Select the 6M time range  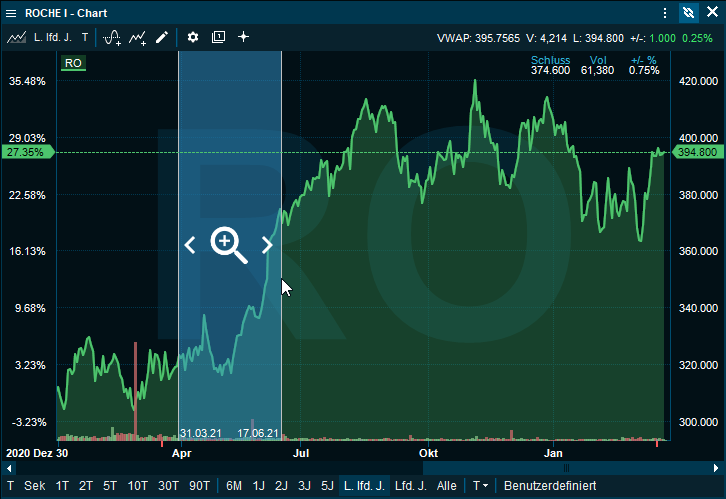[233, 486]
